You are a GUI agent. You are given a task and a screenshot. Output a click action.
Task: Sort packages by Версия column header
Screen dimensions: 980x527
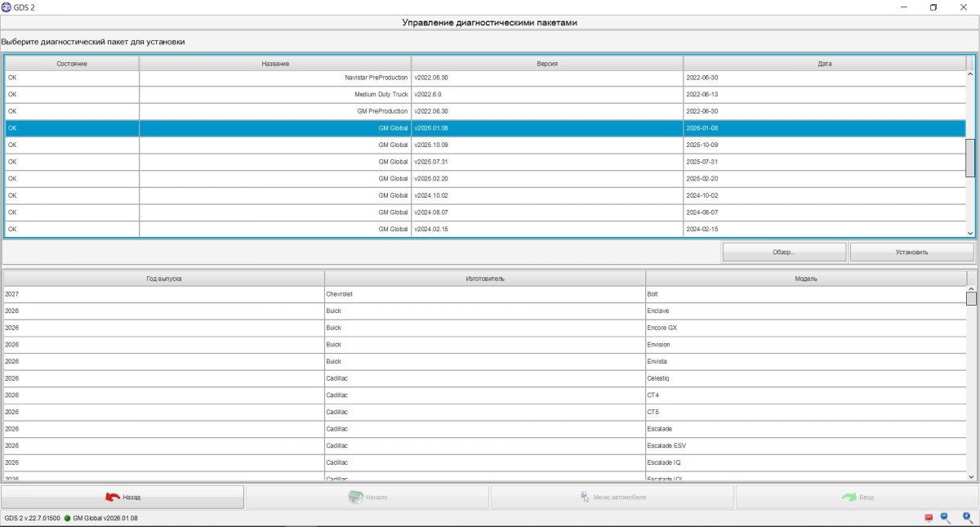click(546, 64)
